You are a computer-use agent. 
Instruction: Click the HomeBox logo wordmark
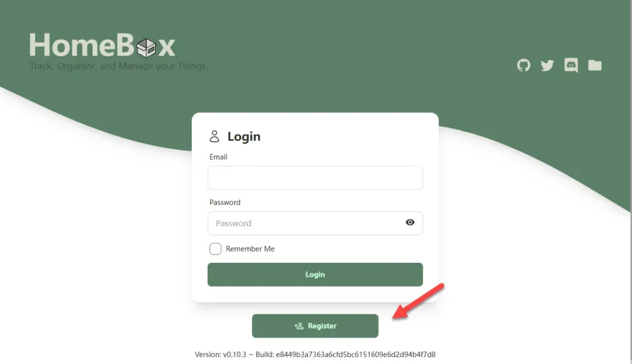(102, 45)
